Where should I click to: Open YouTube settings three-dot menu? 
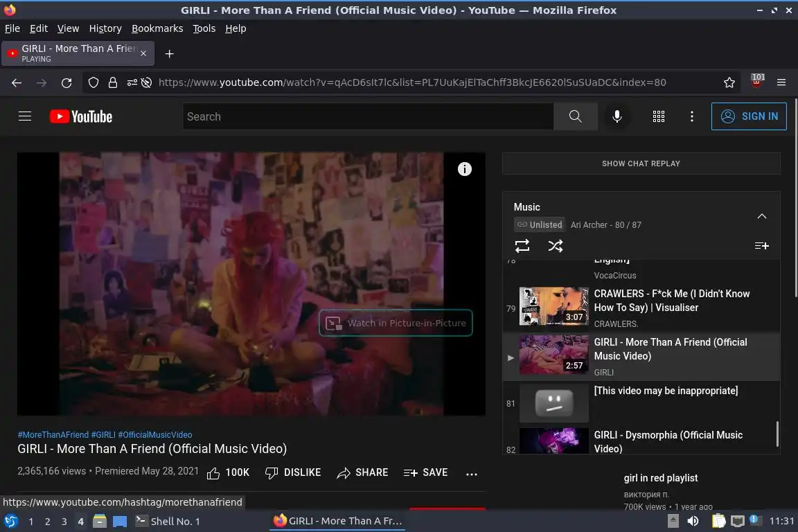coord(691,116)
